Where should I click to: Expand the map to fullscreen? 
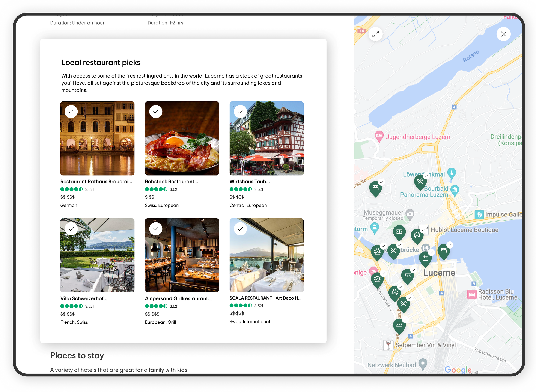click(375, 34)
